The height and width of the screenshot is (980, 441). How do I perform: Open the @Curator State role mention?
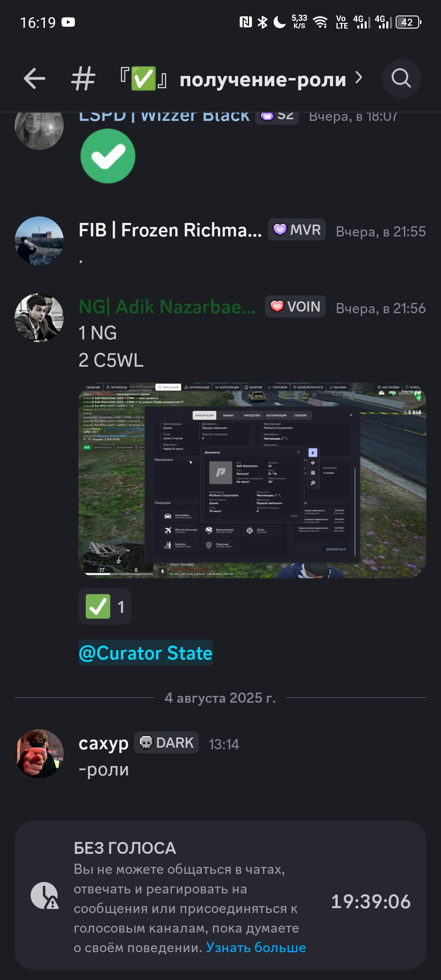tap(145, 653)
